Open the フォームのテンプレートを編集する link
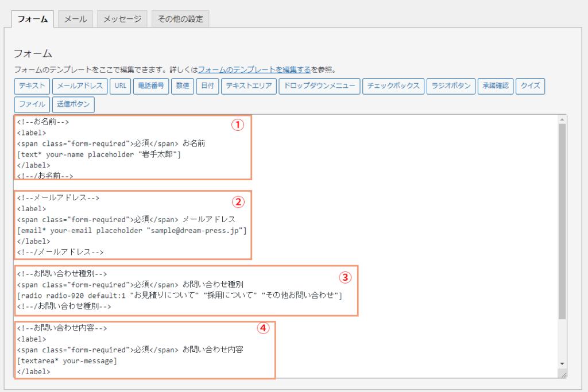The image size is (588, 392). click(x=254, y=70)
